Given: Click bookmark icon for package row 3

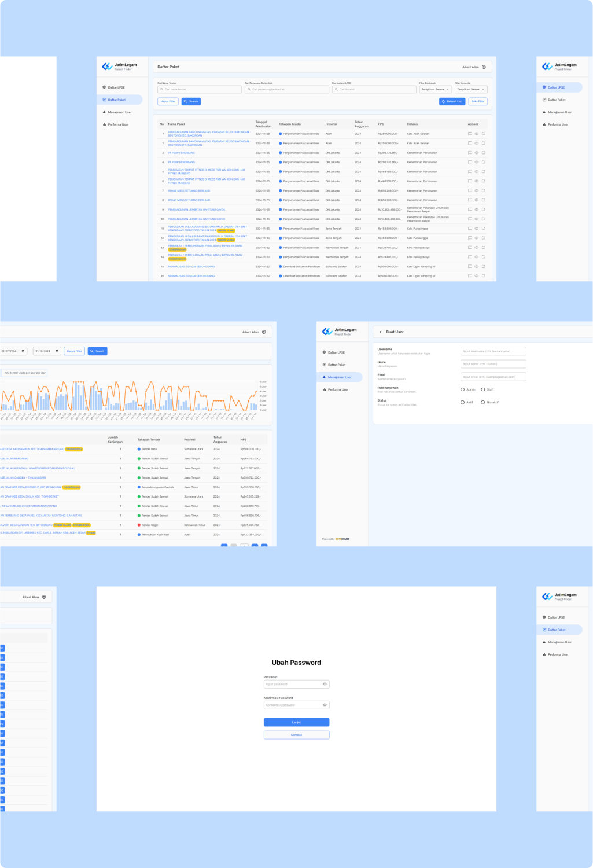Looking at the screenshot, I should (483, 153).
